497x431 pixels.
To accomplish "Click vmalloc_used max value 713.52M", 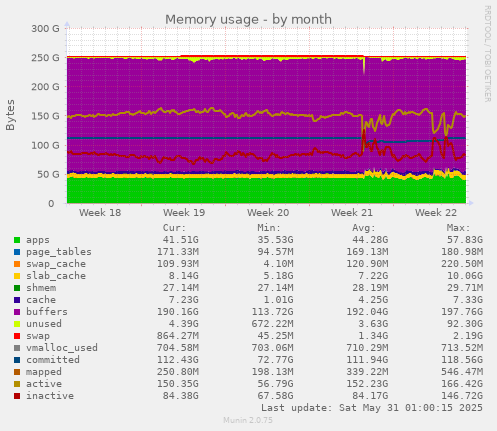I will pos(462,348).
